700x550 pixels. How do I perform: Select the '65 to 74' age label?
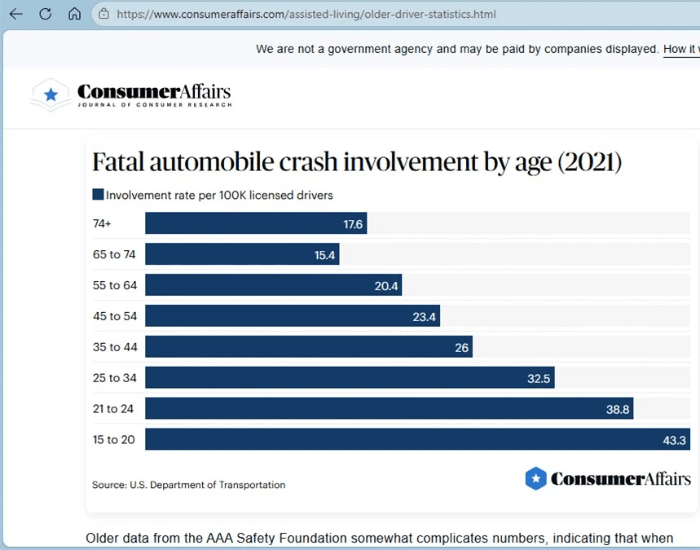click(x=114, y=254)
